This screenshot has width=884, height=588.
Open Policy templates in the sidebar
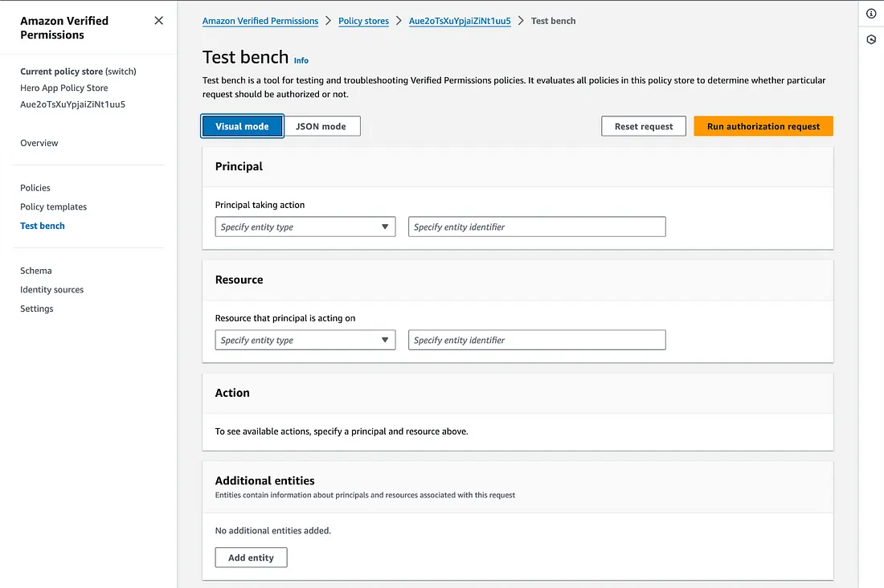pos(54,207)
